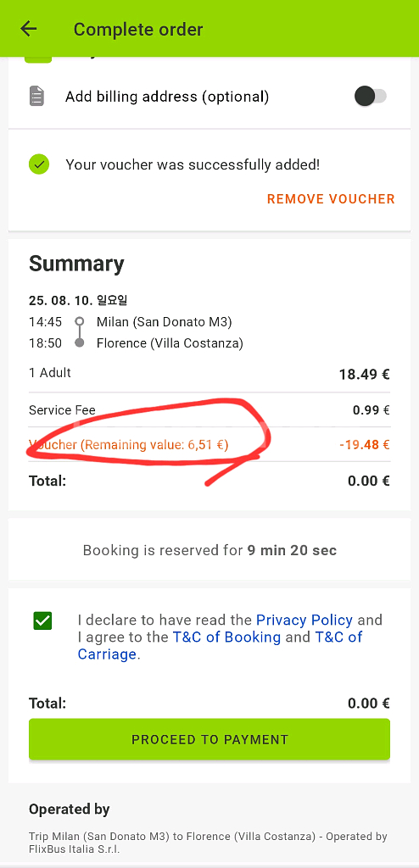Go back using the arrow icon
419x868 pixels.
(x=28, y=29)
